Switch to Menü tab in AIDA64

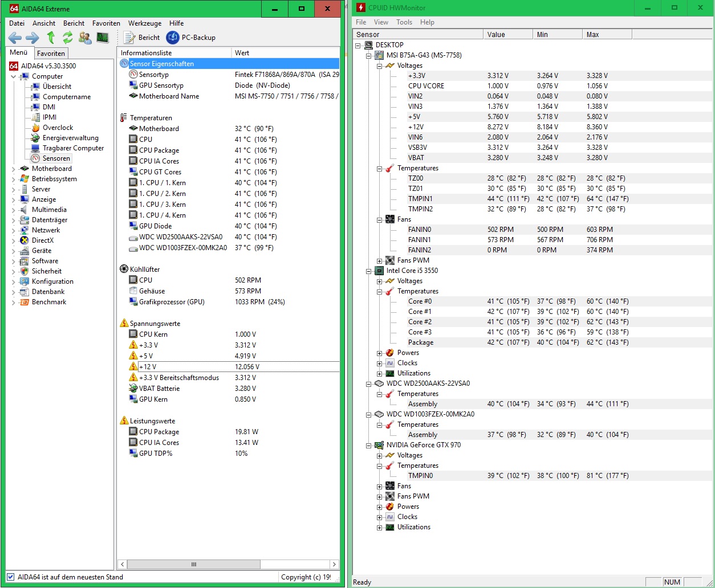(x=18, y=52)
